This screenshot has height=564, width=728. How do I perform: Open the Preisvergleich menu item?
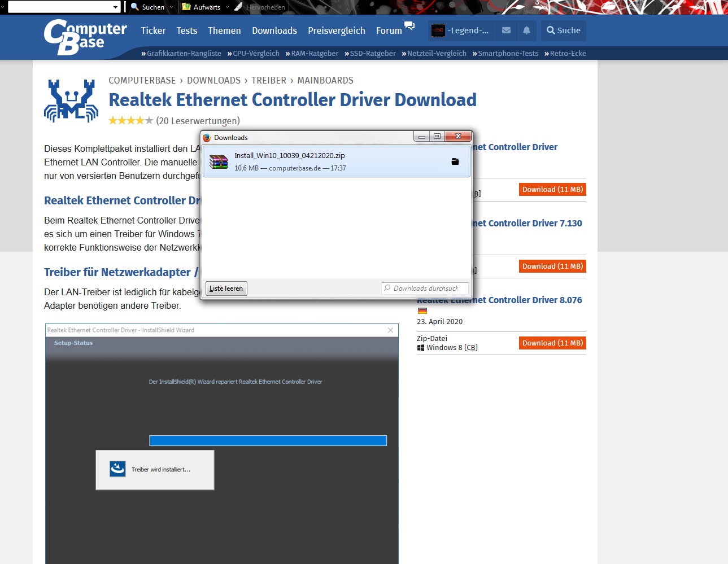pyautogui.click(x=337, y=30)
